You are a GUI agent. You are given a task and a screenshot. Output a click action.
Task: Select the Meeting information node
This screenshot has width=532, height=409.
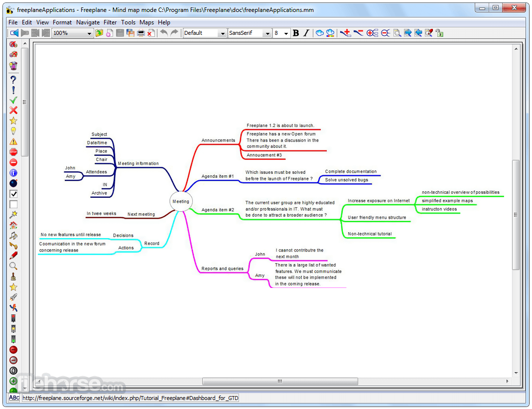point(138,163)
